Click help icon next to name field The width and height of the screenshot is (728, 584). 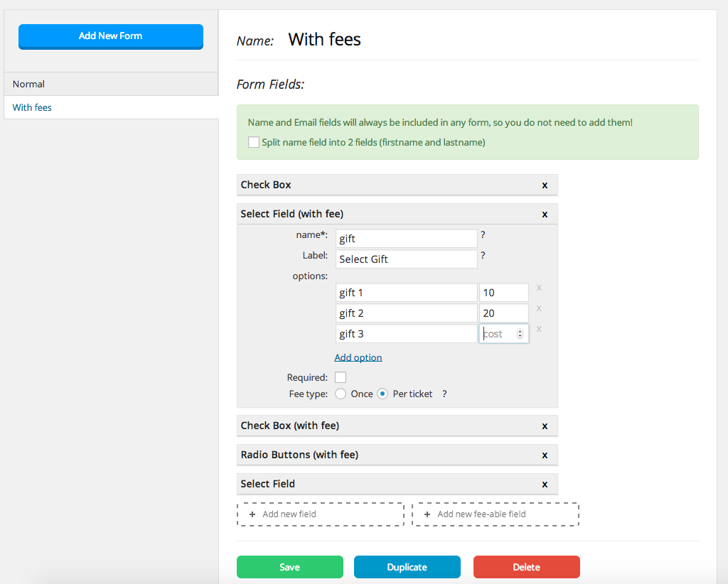pos(483,235)
